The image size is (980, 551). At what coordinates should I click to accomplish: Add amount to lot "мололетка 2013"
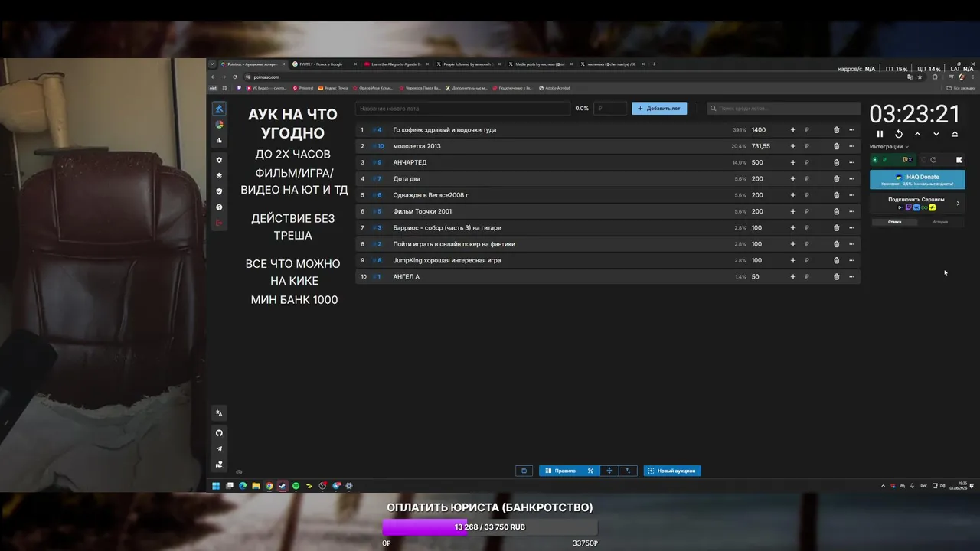point(792,146)
